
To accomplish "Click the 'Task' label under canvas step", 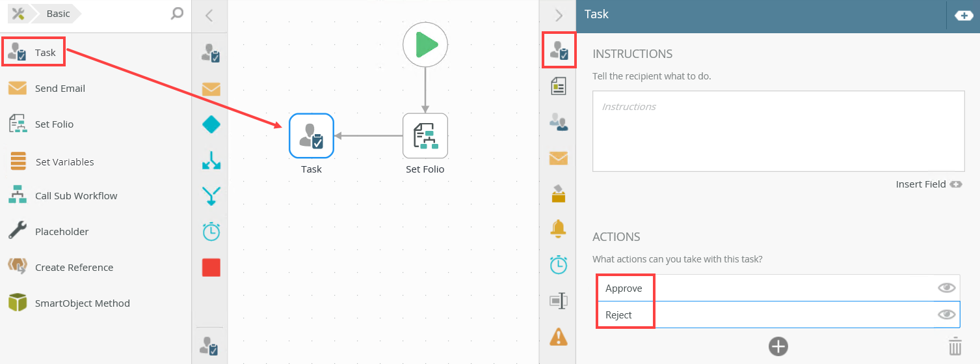I will point(311,169).
